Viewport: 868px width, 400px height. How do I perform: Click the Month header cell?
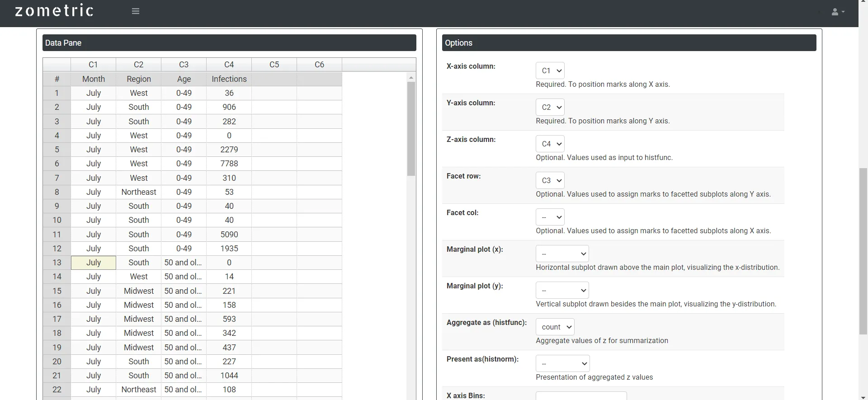pos(94,79)
